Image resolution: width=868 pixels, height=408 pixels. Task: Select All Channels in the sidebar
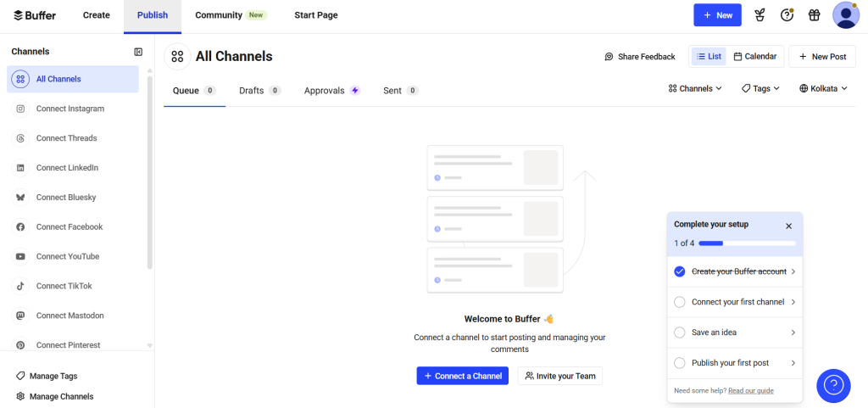tap(73, 79)
